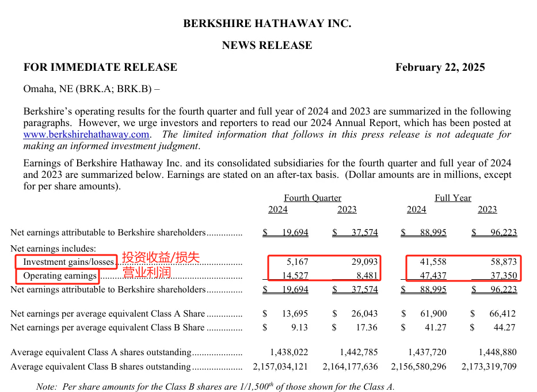Image resolution: width=537 pixels, height=392 pixels.
Task: Click full year 2024 operating earnings 47,437
Action: coord(433,276)
